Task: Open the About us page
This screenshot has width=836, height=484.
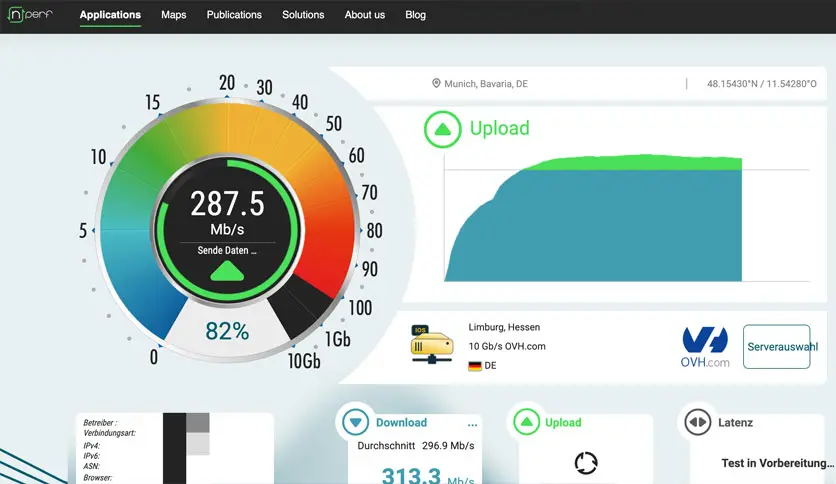Action: 365,15
